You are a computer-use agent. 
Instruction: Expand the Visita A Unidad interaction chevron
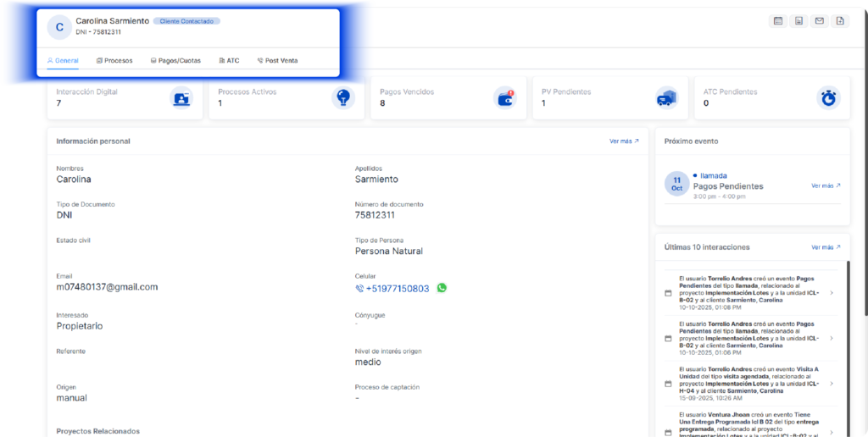831,383
